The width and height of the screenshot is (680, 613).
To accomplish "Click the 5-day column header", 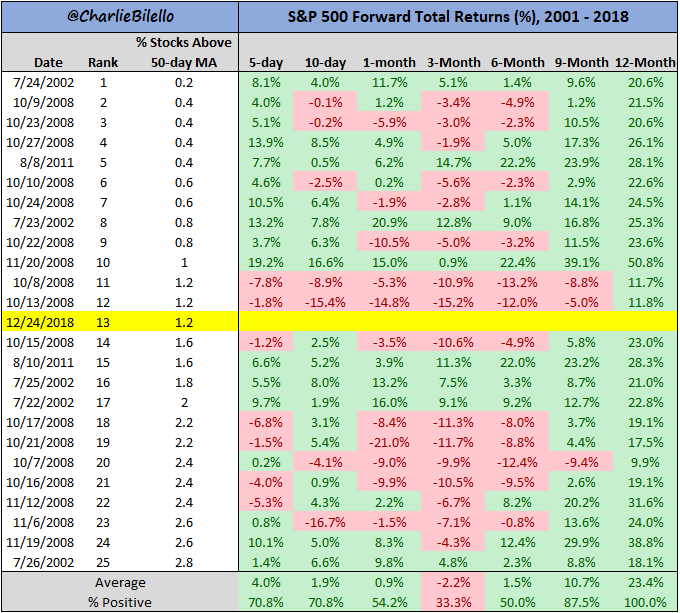I will (266, 62).
